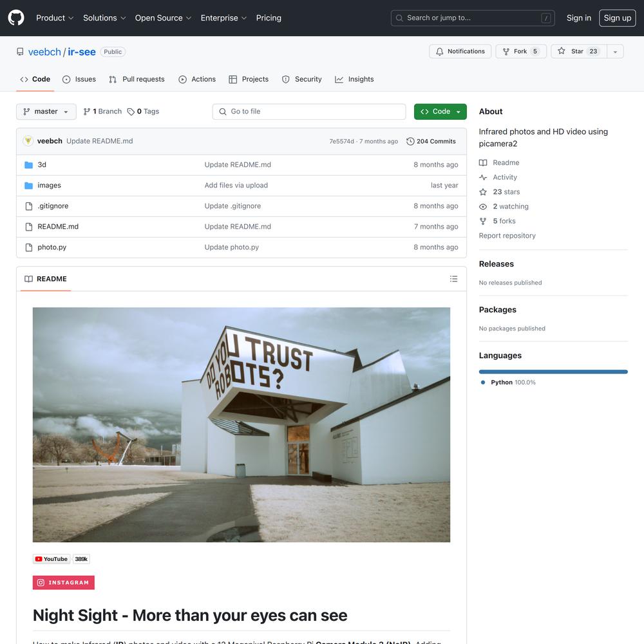The image size is (644, 644).
Task: Open the README outline list icon
Action: pyautogui.click(x=453, y=279)
